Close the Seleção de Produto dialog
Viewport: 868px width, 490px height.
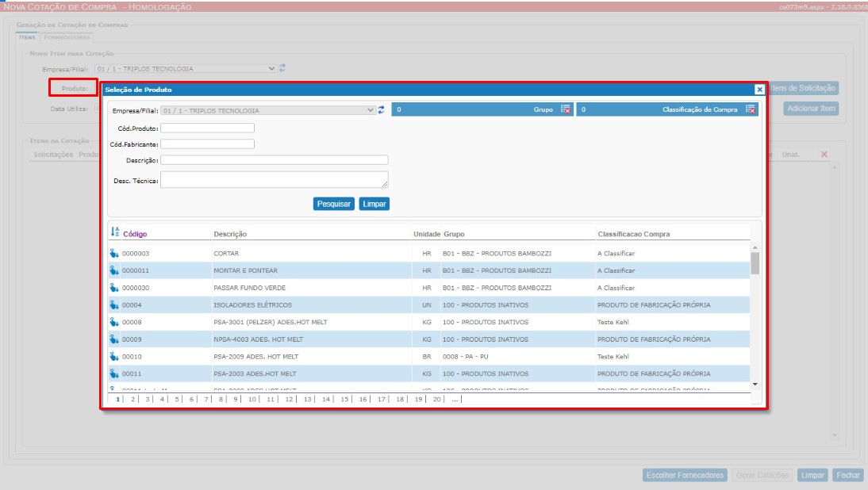point(759,89)
